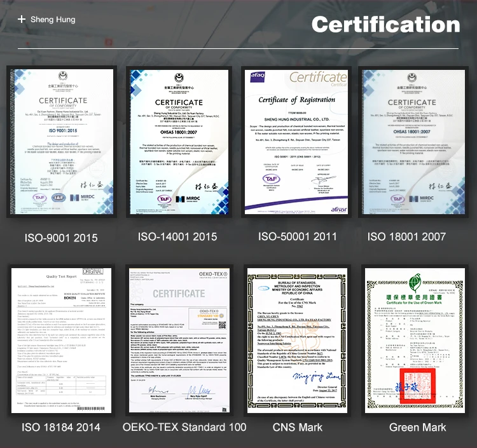
Task: Click the blue signature on the CNS Mark certificate
Action: (316, 377)
